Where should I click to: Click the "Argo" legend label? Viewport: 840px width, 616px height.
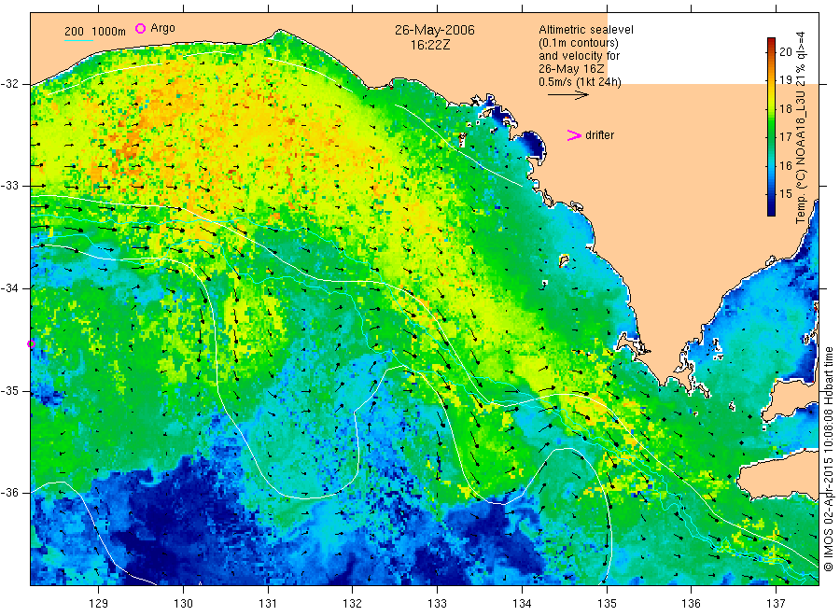162,28
